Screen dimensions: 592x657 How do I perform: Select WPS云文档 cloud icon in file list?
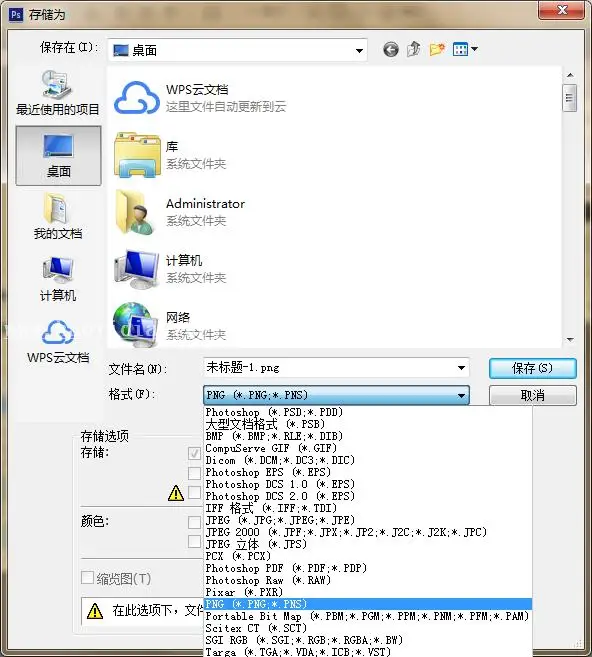[137, 98]
